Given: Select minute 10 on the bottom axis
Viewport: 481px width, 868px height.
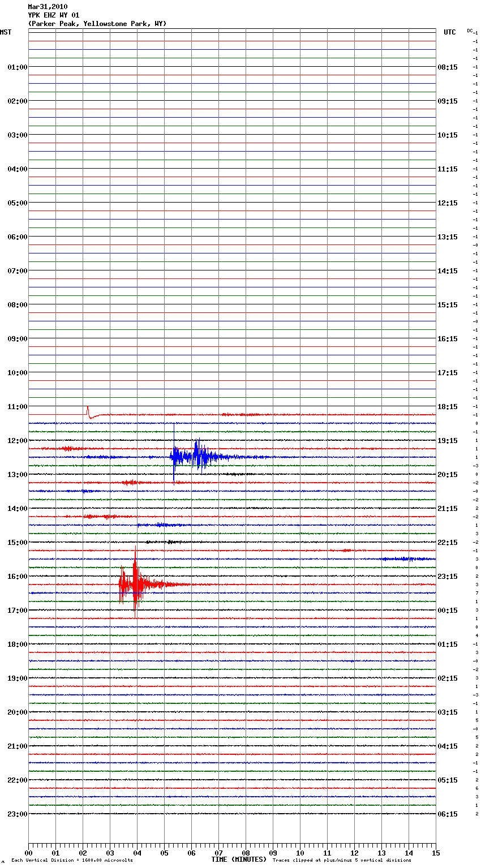Looking at the screenshot, I should click(300, 853).
